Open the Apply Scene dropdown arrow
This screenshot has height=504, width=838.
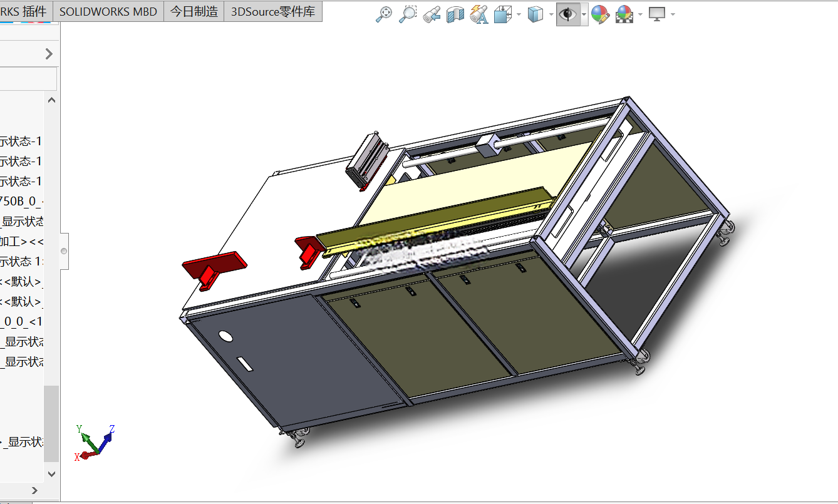pos(640,14)
